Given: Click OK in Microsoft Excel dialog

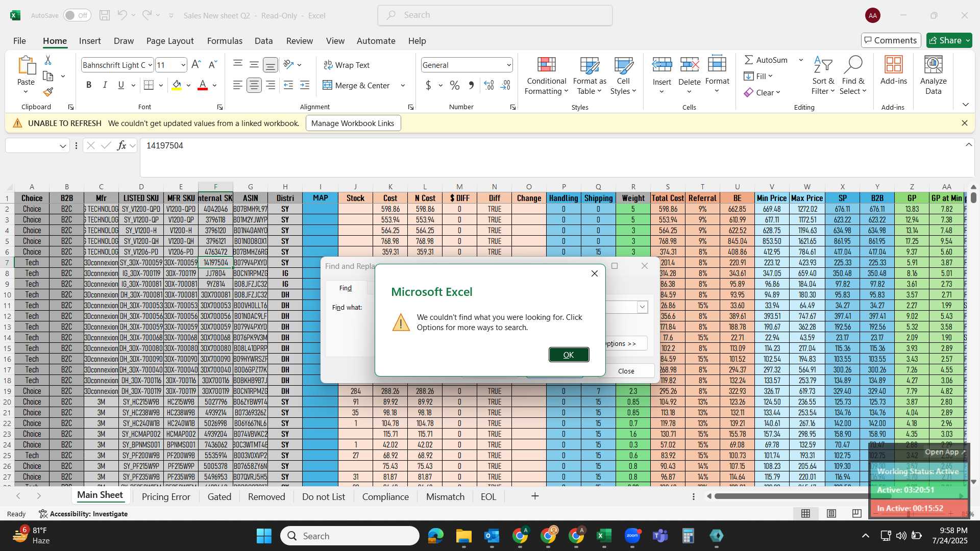Looking at the screenshot, I should pos(569,355).
